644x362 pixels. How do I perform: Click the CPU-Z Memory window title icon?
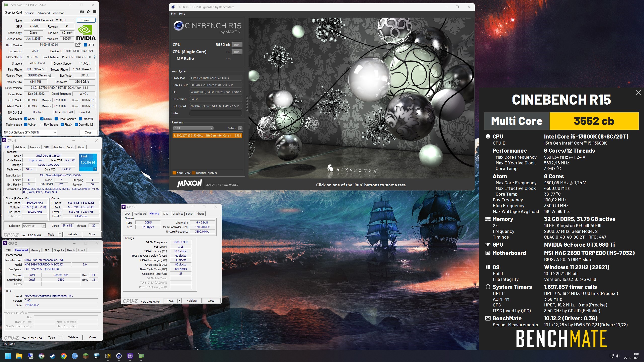point(124,207)
